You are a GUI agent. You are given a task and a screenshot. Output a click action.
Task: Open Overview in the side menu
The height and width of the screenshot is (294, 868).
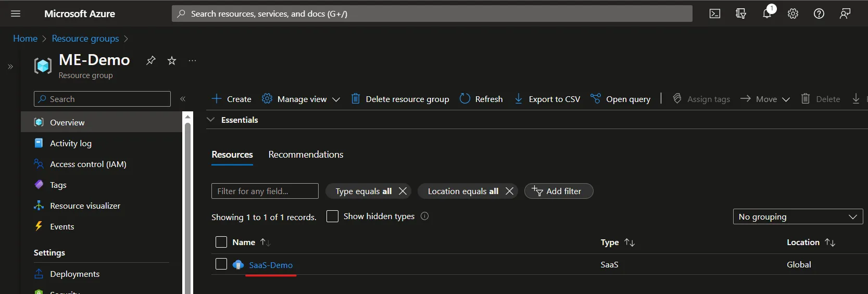[x=102, y=122]
